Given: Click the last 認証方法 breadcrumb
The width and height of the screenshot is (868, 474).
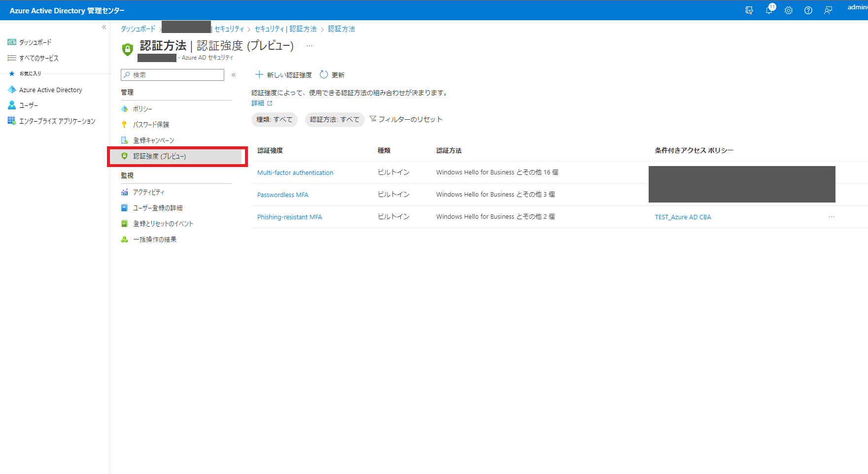Looking at the screenshot, I should (342, 29).
